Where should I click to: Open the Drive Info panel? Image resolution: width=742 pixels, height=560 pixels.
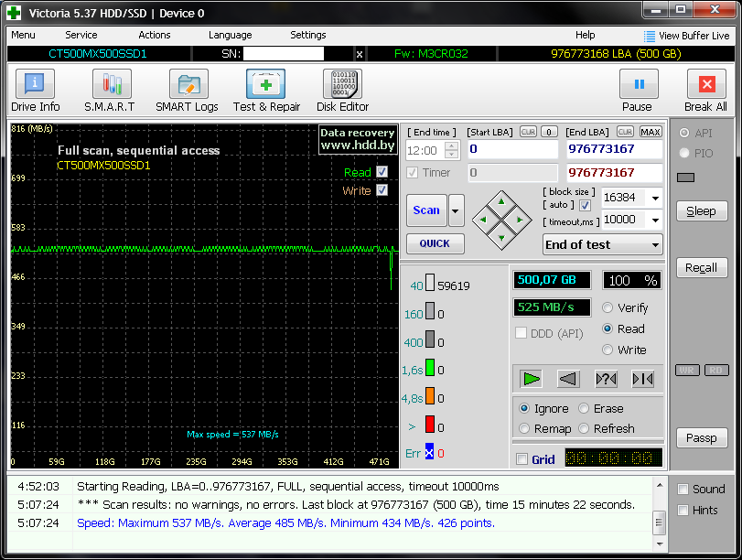(x=35, y=91)
